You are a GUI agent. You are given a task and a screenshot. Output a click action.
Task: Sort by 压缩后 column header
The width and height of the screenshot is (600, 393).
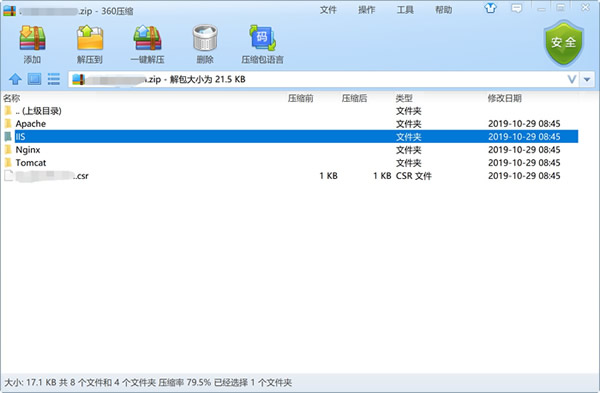pyautogui.click(x=354, y=98)
